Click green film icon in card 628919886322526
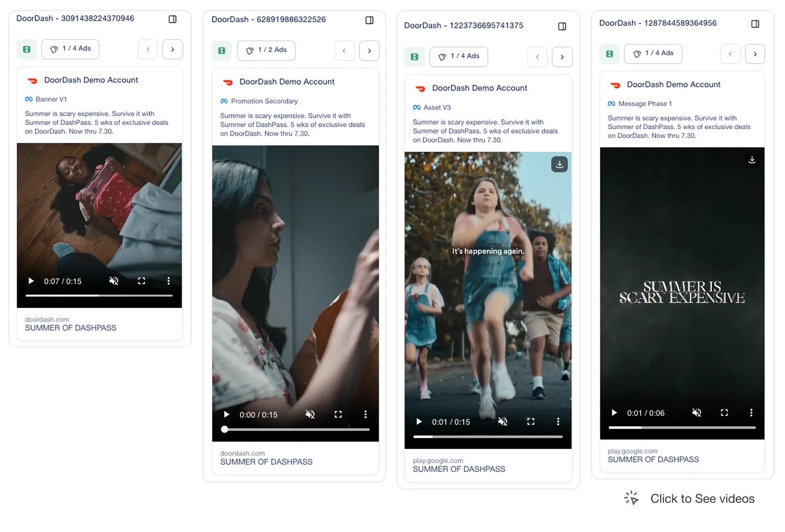This screenshot has height=532, width=785. [222, 50]
